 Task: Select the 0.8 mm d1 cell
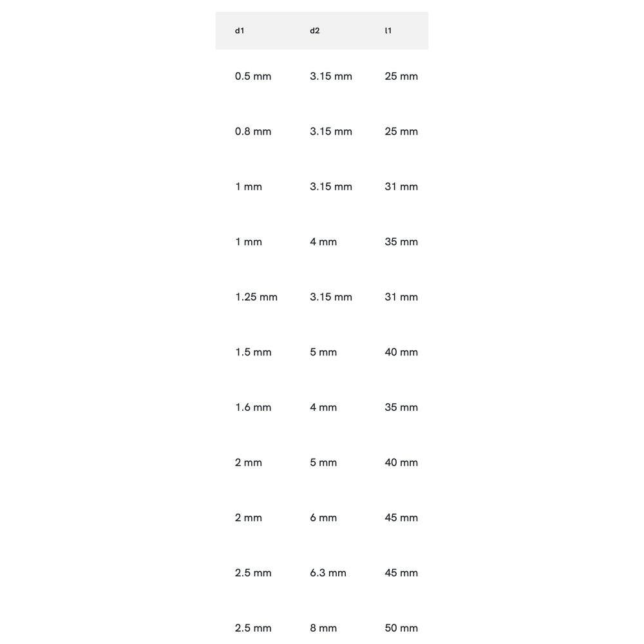(x=253, y=131)
